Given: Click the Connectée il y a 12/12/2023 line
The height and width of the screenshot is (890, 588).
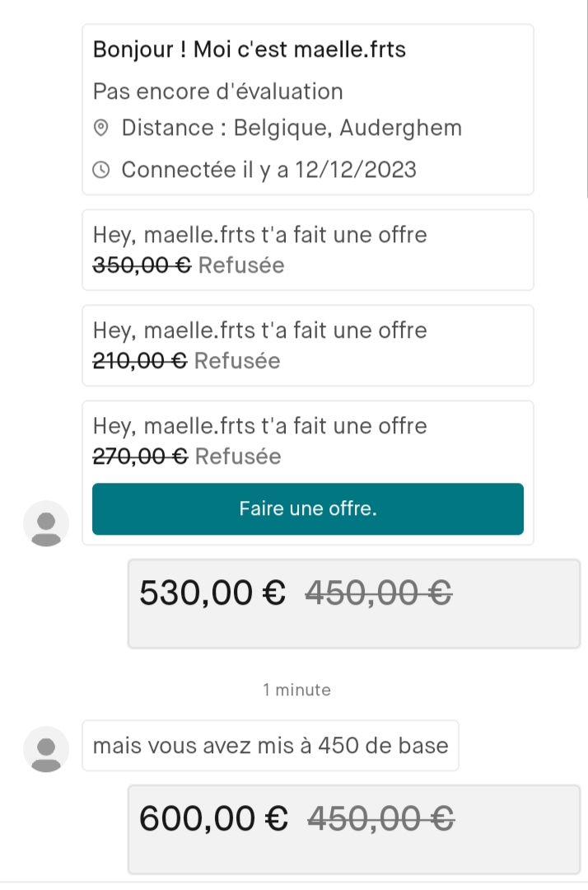Looking at the screenshot, I should tap(268, 171).
